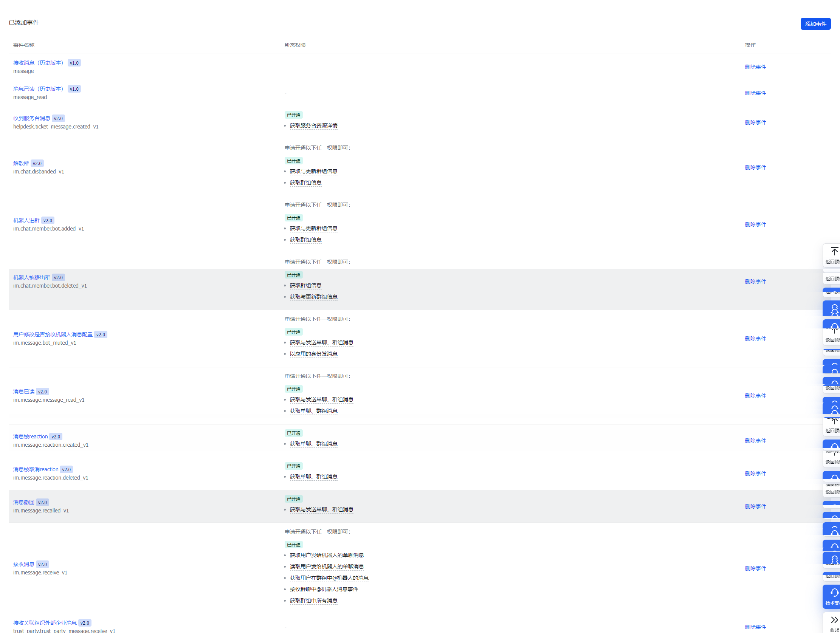Click the back-to-top arrow icon above 机器人被移出群 row

click(x=834, y=251)
